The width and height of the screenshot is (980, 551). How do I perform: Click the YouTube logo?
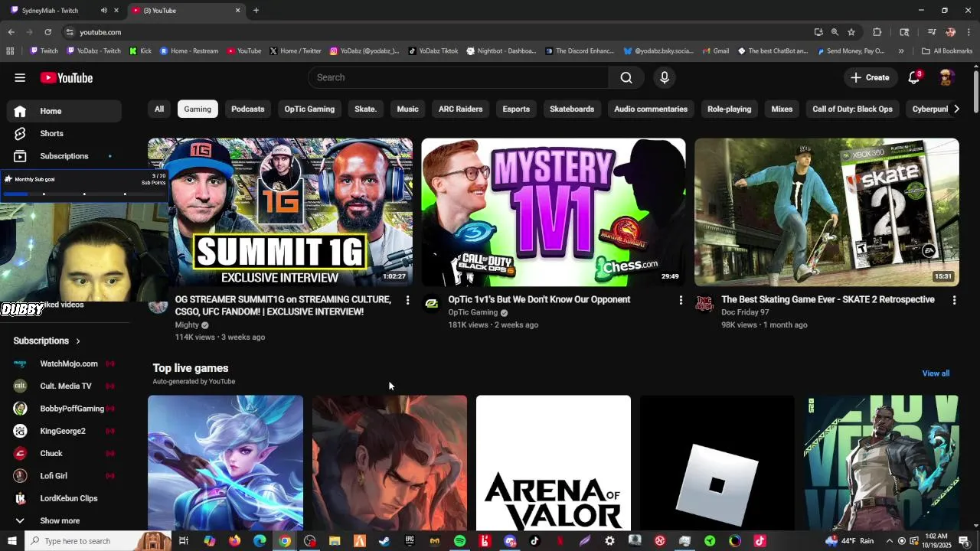point(67,77)
